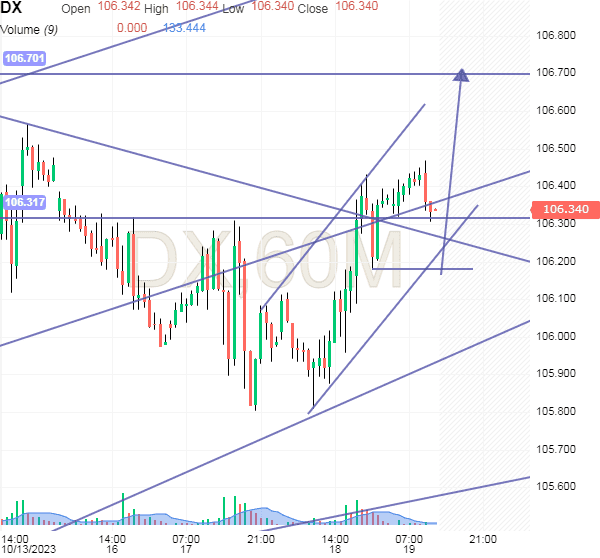
Task: Click the 10/13/2023 date label
Action: coord(28,549)
